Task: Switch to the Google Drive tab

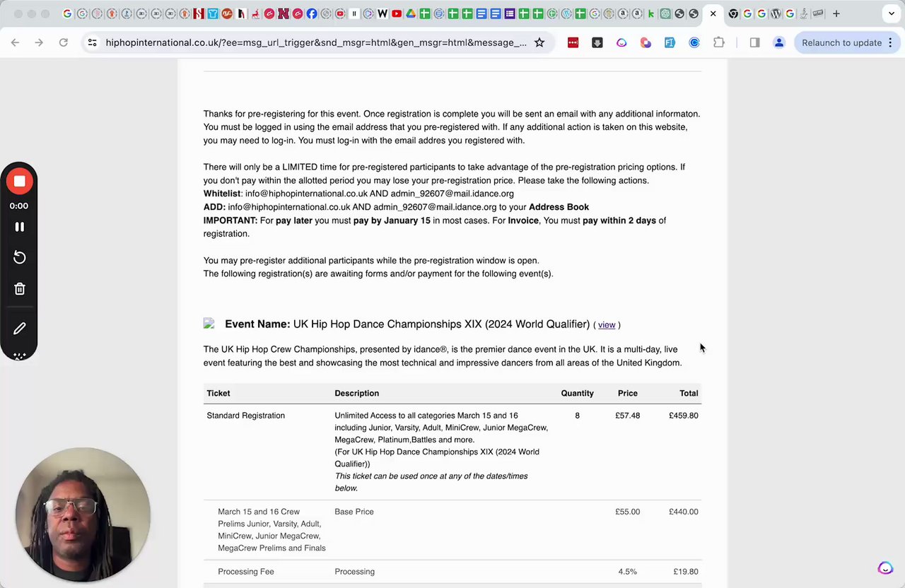Action: pos(411,13)
